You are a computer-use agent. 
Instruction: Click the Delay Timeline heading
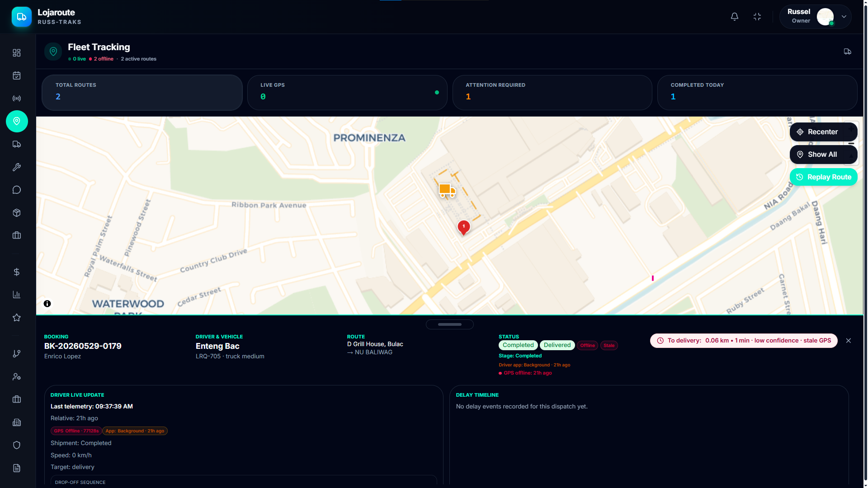pyautogui.click(x=477, y=395)
